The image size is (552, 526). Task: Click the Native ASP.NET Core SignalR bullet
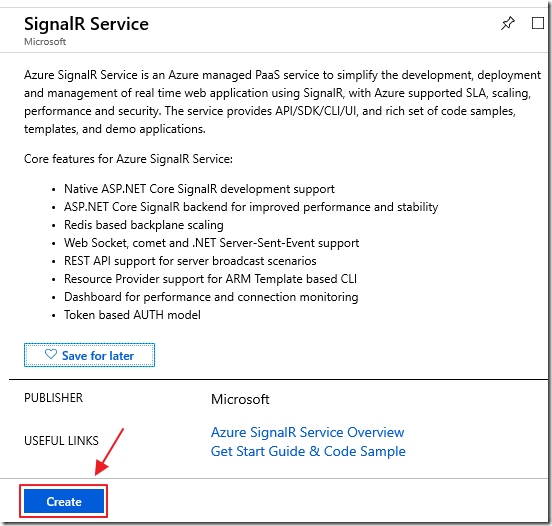pos(199,189)
